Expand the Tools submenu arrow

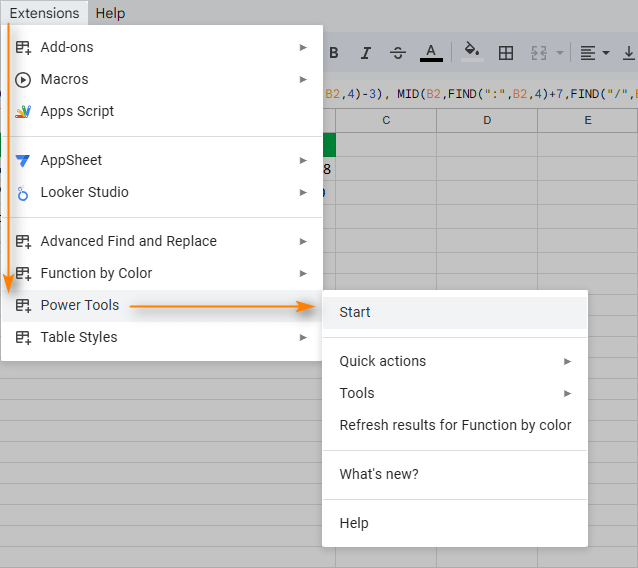pyautogui.click(x=568, y=393)
